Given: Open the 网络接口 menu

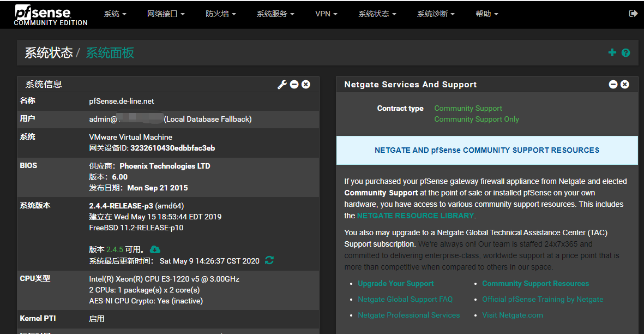Looking at the screenshot, I should tap(166, 14).
